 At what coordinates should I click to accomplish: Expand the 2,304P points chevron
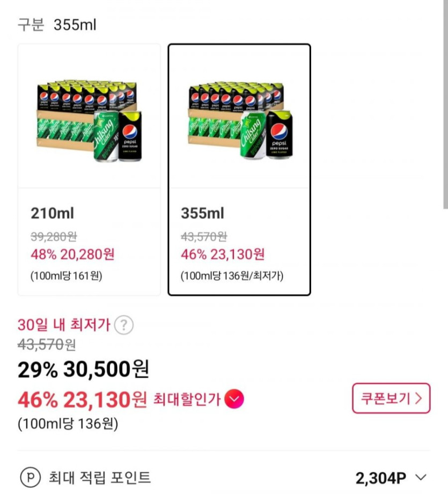(421, 477)
